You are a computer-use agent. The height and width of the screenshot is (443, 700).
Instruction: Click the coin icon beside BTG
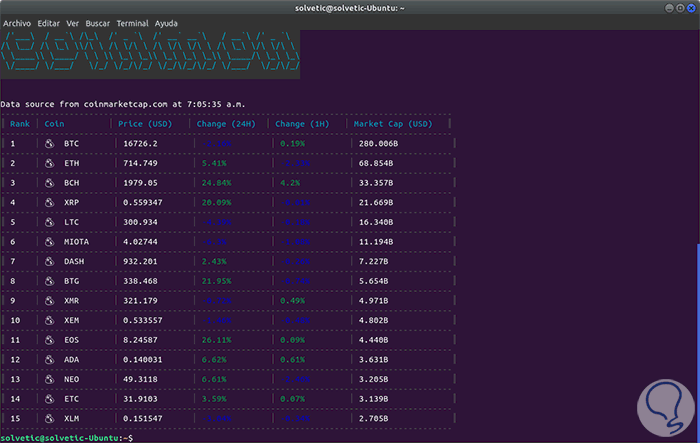(49, 281)
